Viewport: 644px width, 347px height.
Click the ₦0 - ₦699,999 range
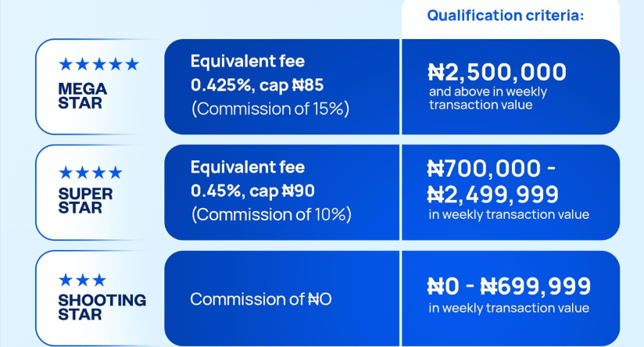click(x=509, y=286)
